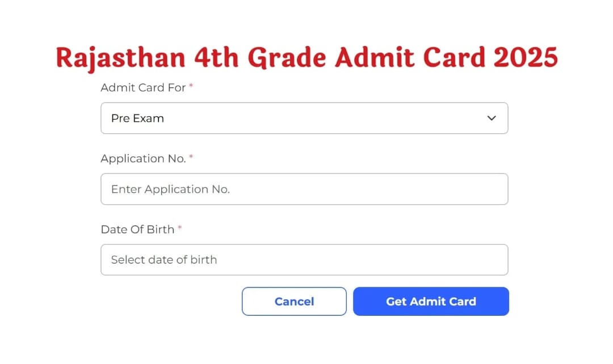613x364 pixels.
Task: Click the chevron arrow on Pre Exam selector
Action: pos(490,118)
